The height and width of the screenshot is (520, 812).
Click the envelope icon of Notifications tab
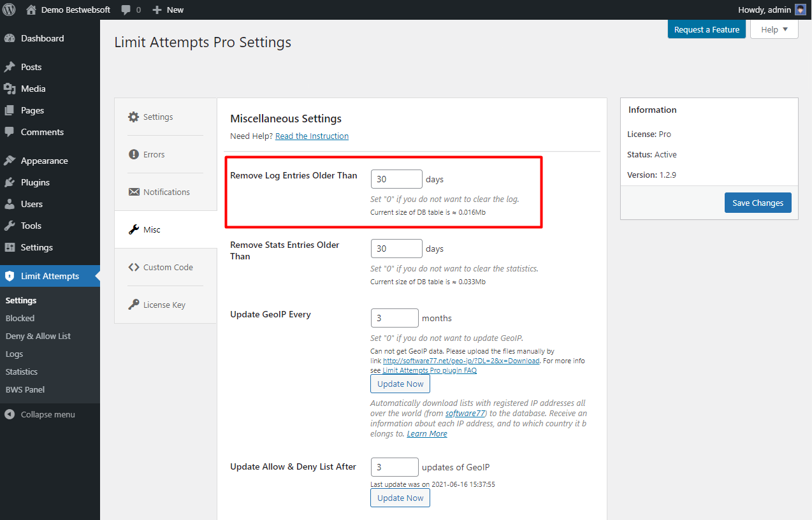tap(133, 192)
